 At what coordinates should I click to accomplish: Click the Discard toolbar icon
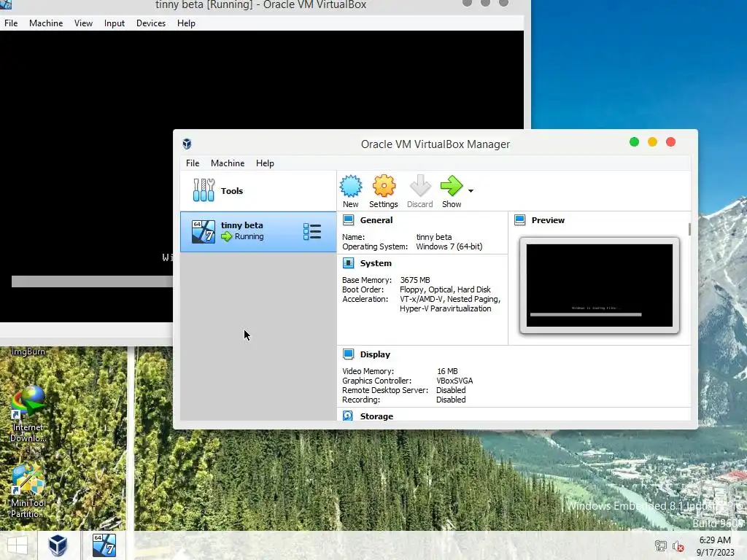(420, 186)
